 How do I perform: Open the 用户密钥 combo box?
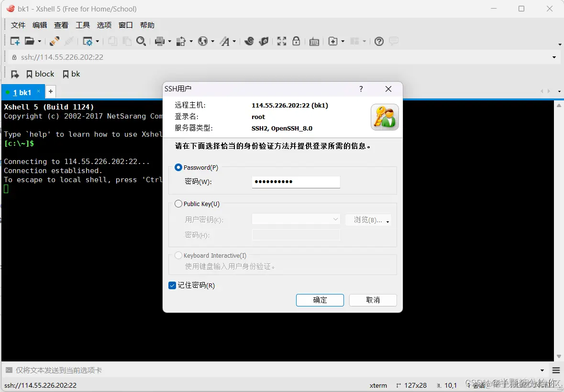click(296, 219)
